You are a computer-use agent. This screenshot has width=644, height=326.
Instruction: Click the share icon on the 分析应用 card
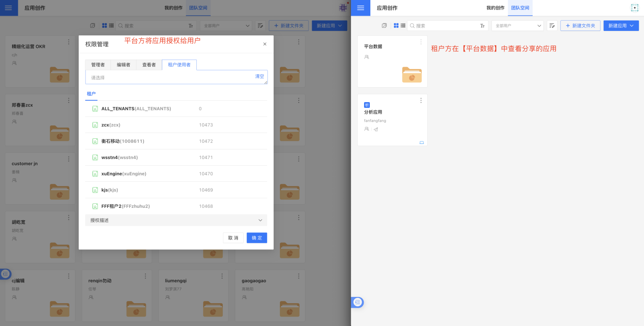click(376, 129)
